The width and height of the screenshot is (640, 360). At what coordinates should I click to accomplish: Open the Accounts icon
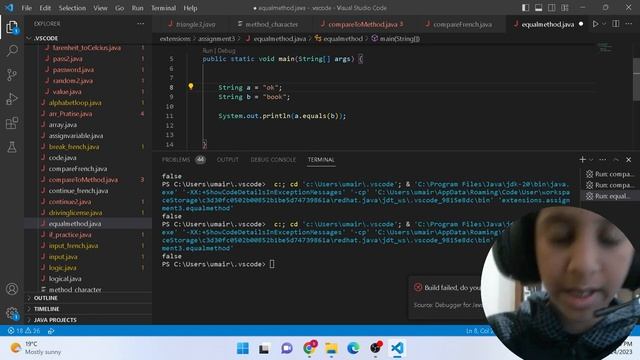[x=12, y=289]
